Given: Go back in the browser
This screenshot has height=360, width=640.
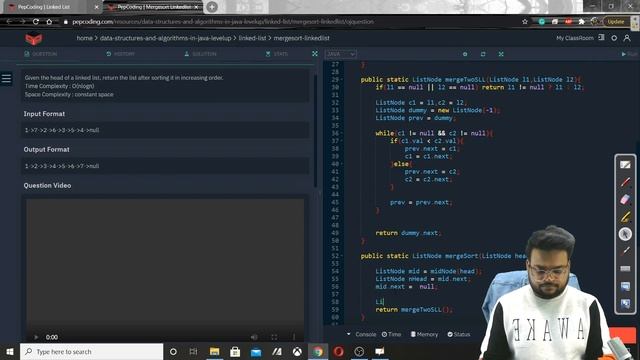Looking at the screenshot, I should [9, 22].
